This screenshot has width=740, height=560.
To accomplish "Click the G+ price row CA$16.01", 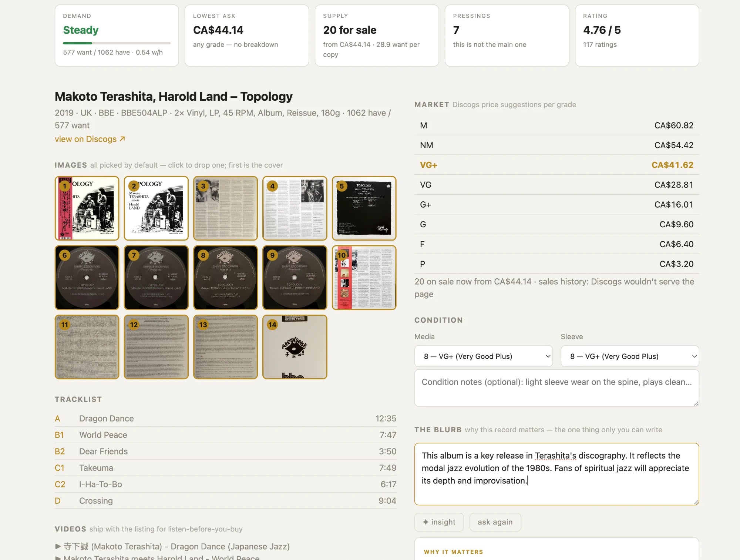I will [x=556, y=204].
